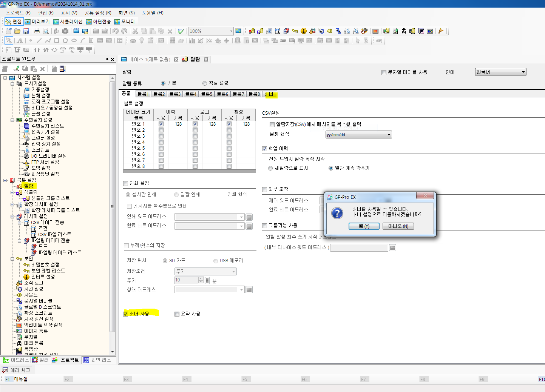Open the 에러 체크 panel
The height and width of the screenshot is (392, 545).
click(16, 370)
